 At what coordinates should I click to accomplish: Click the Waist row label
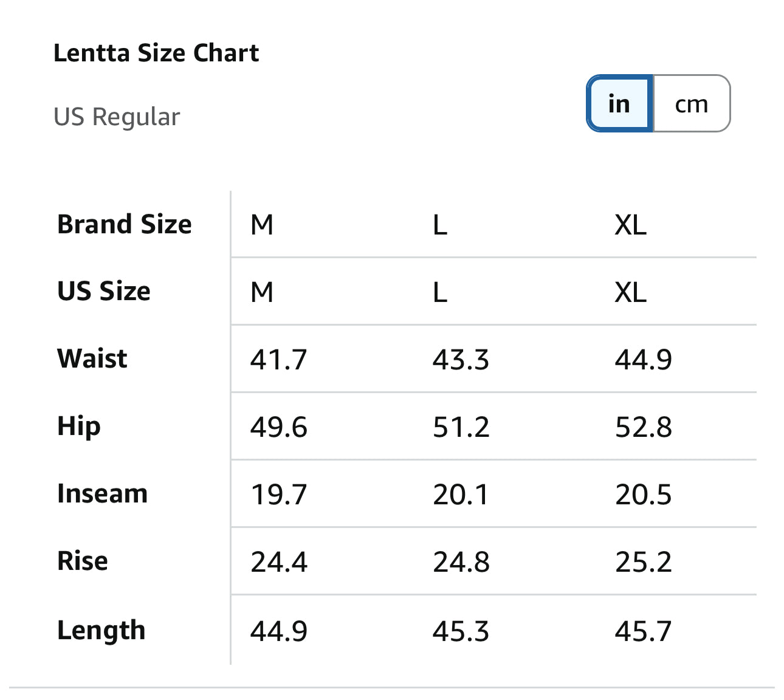pos(92,359)
